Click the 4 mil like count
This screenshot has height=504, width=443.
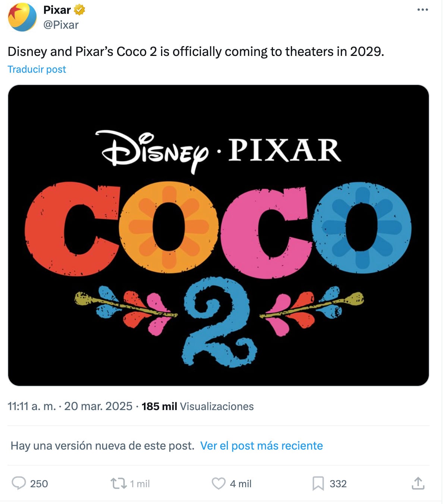(240, 483)
